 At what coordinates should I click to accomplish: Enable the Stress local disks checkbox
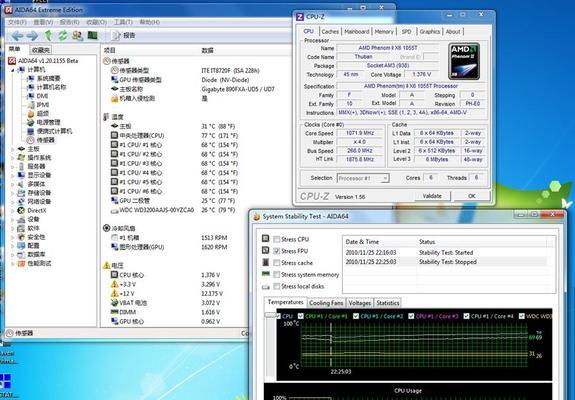click(x=276, y=286)
